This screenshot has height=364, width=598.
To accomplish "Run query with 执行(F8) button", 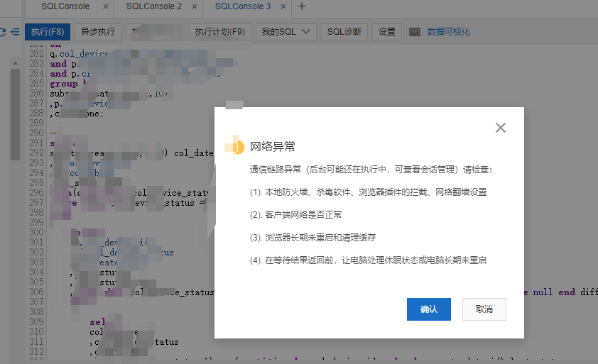I will pos(48,32).
